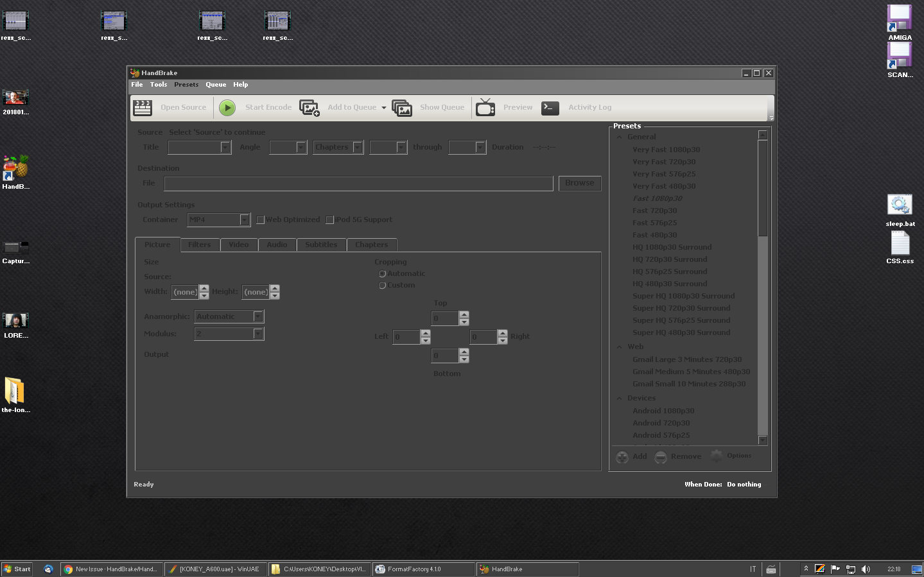
Task: Enable the Web Optimized checkbox
Action: 259,220
